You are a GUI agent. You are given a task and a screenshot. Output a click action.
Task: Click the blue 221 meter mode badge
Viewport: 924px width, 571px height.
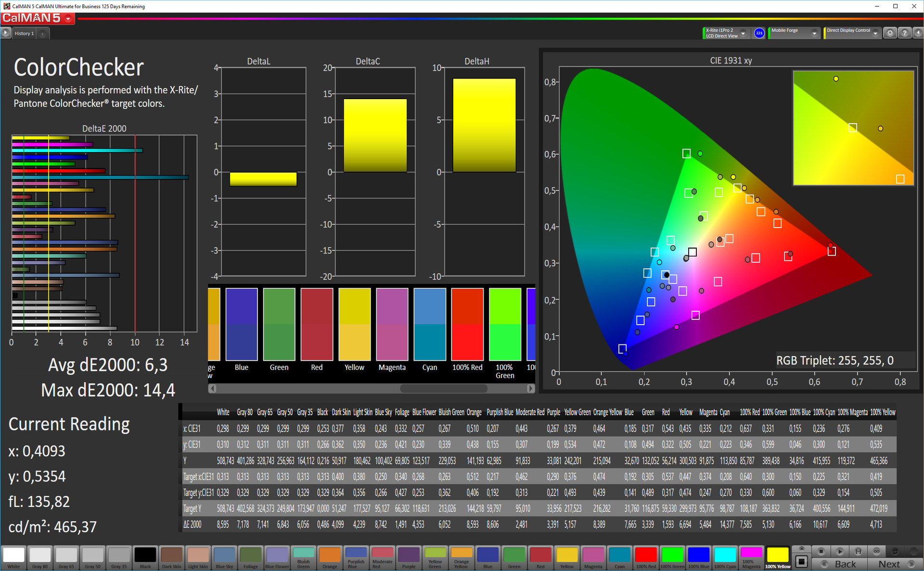pos(759,33)
